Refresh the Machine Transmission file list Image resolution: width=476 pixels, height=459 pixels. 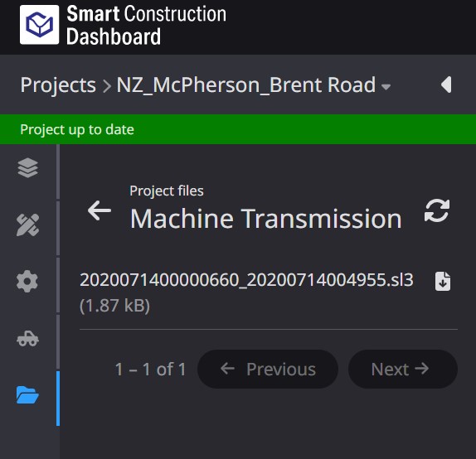[437, 210]
